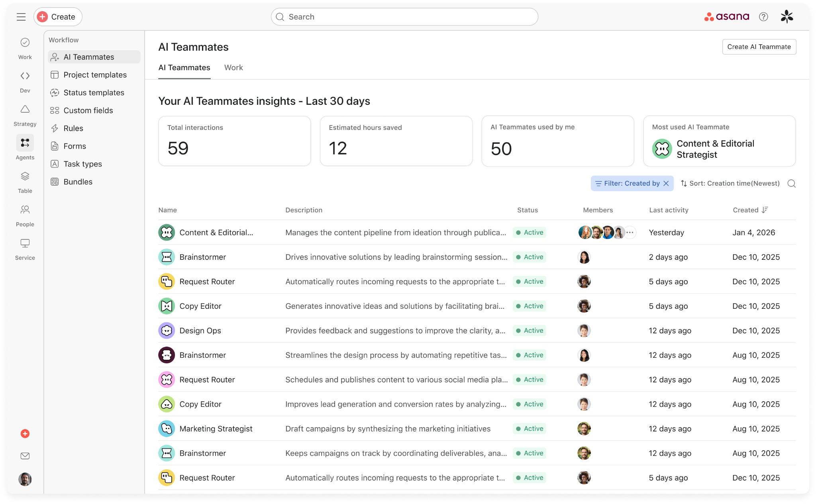Click the Asana AI star icon
816x504 pixels.
787,17
